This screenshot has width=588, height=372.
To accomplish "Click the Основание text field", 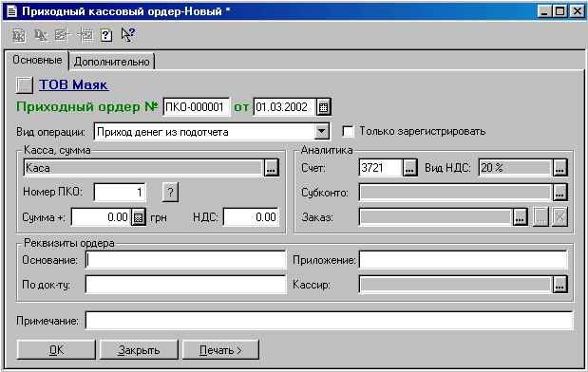I will pos(185,260).
